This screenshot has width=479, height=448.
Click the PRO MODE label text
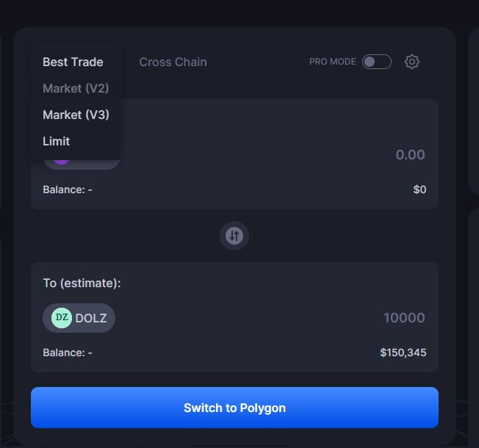tap(332, 62)
